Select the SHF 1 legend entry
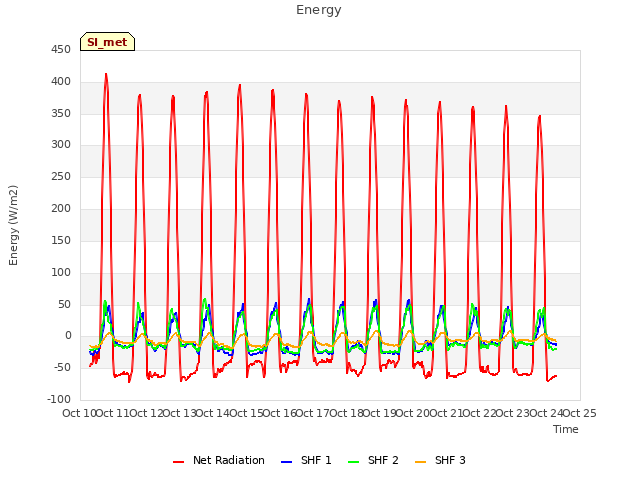 click(306, 460)
